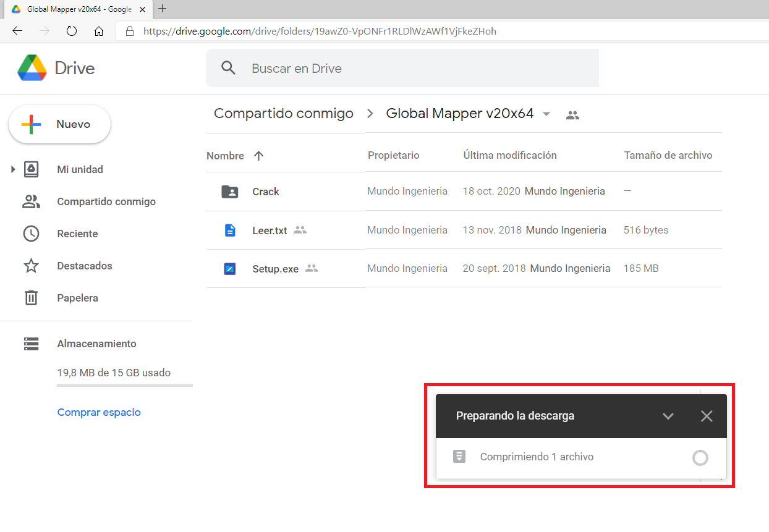Screen dimensions: 769x532
Task: Click the Almacenamiento entry
Action: tap(96, 344)
